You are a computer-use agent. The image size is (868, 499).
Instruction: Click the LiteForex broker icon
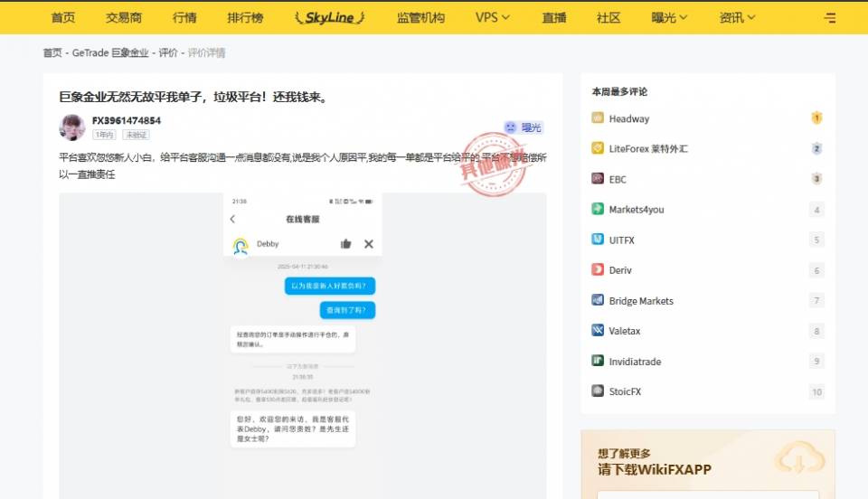pos(598,147)
